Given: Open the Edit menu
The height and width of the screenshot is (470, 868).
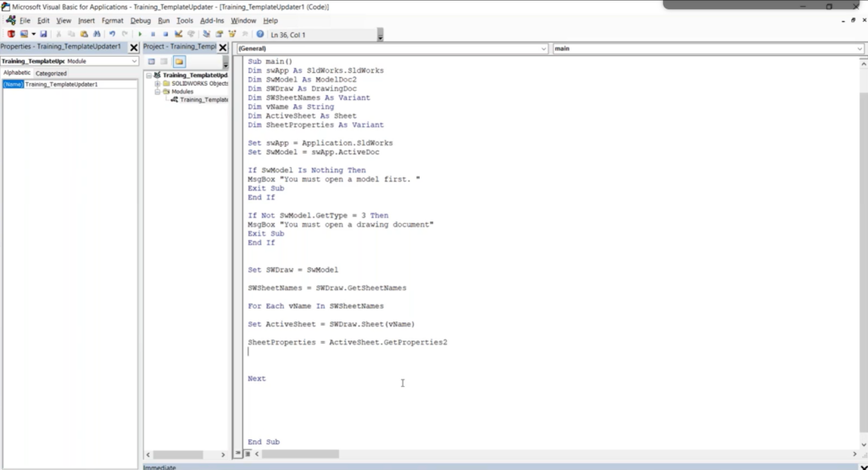Looking at the screenshot, I should tap(43, 20).
